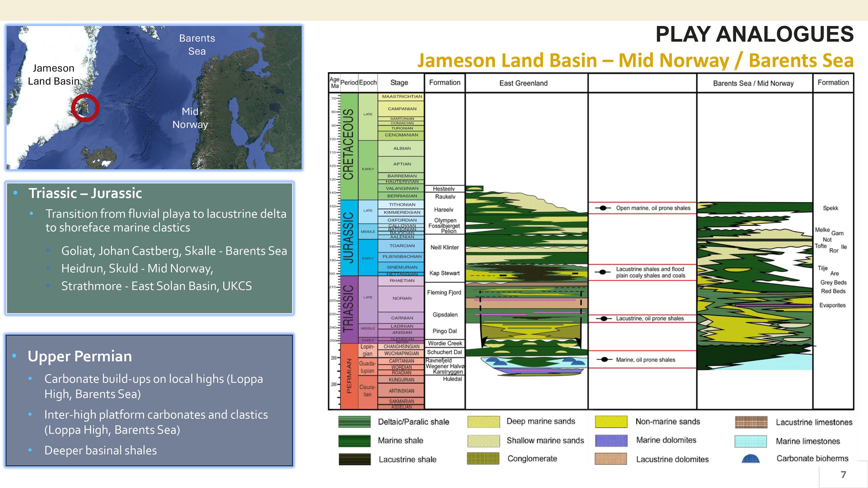This screenshot has width=868, height=488.
Task: Click the Deltaic/Paralic shale legend swatch
Action: (x=354, y=422)
